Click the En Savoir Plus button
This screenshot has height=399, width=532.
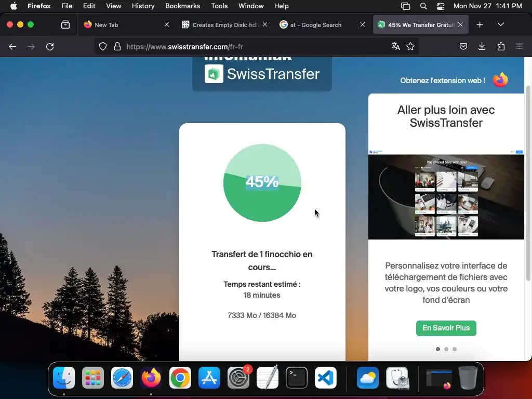[x=446, y=328]
